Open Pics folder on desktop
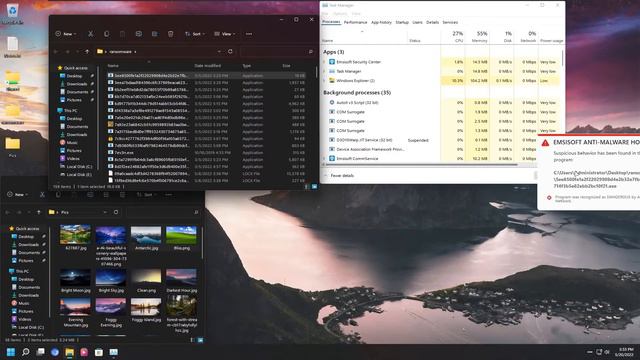This screenshot has width=640, height=360. coord(13,147)
